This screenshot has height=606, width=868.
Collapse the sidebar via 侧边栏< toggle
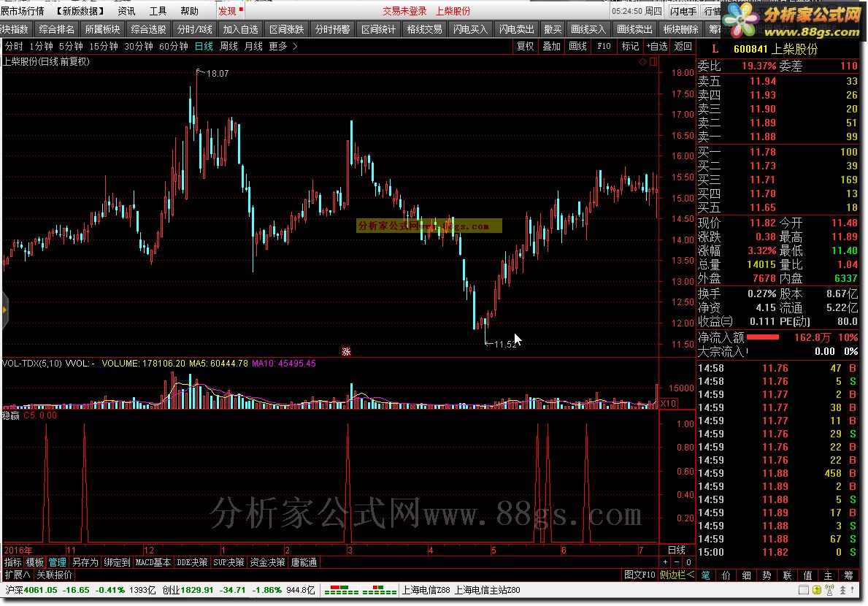click(x=677, y=575)
